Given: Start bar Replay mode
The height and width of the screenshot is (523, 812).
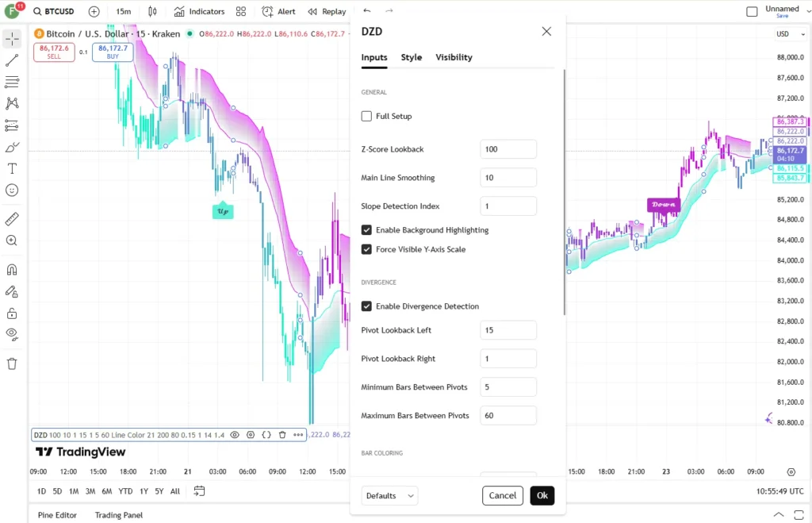Looking at the screenshot, I should pyautogui.click(x=327, y=11).
